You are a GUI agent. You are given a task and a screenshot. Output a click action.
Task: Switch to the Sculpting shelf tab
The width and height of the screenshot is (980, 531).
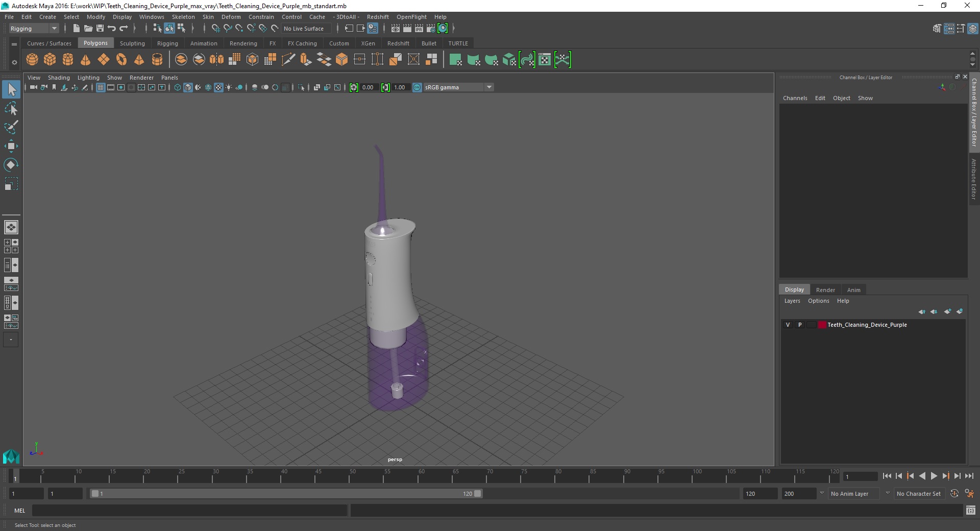point(132,43)
